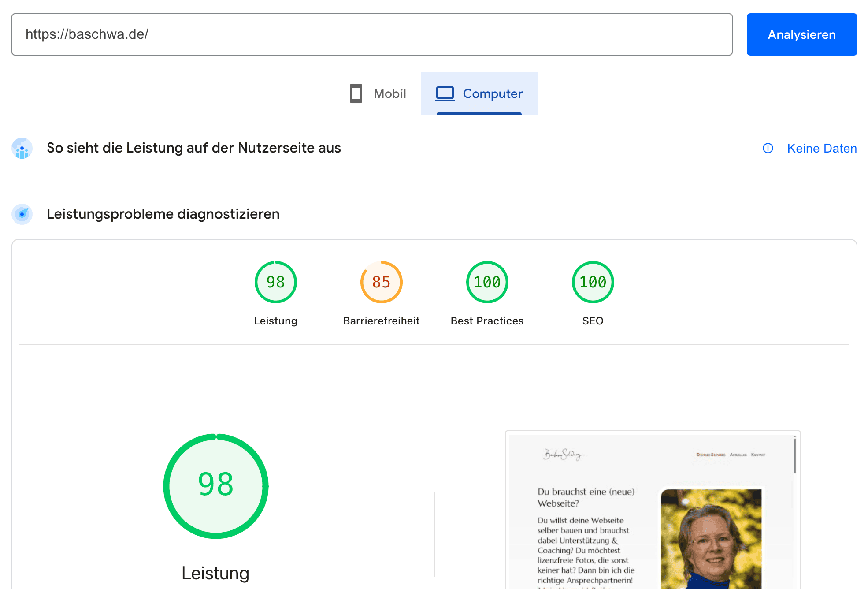Screen dimensions: 868x589
Task: Open the Barrierefreiheit 85 score gauge
Action: [381, 282]
